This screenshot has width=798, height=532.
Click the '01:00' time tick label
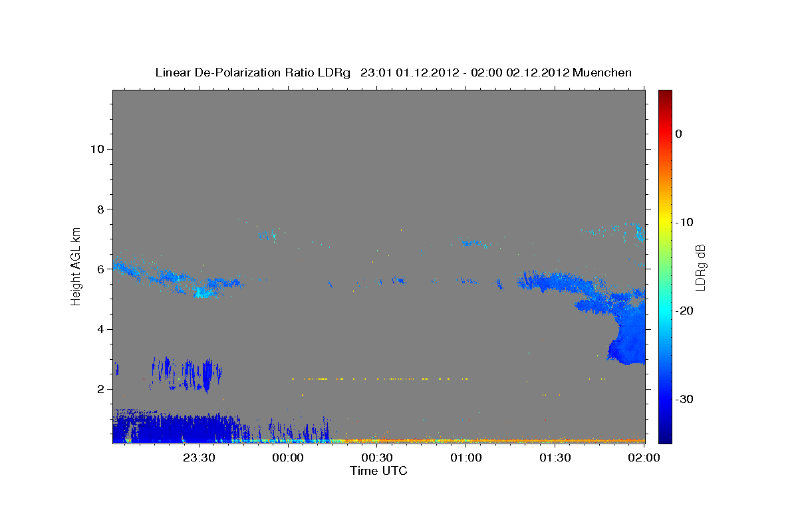point(465,458)
